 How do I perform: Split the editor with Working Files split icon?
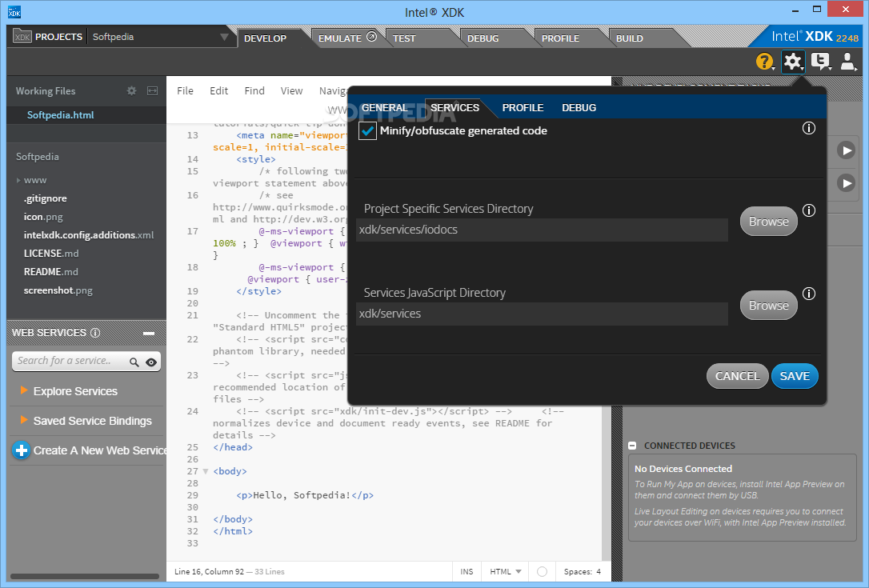point(152,91)
